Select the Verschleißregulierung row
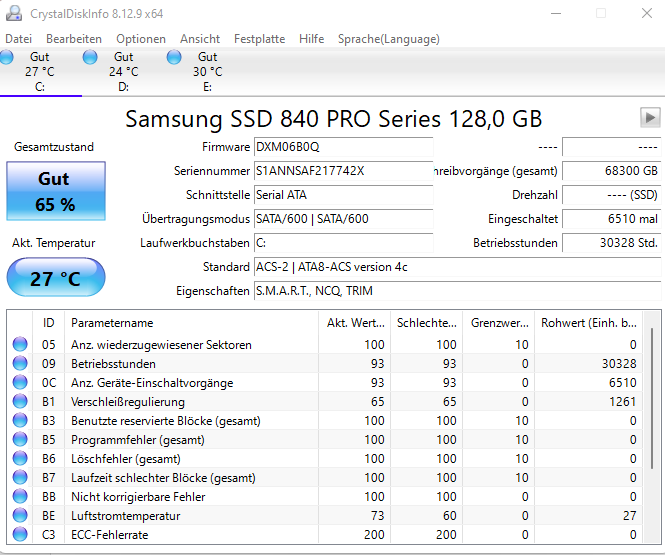665x555 pixels. (x=325, y=402)
